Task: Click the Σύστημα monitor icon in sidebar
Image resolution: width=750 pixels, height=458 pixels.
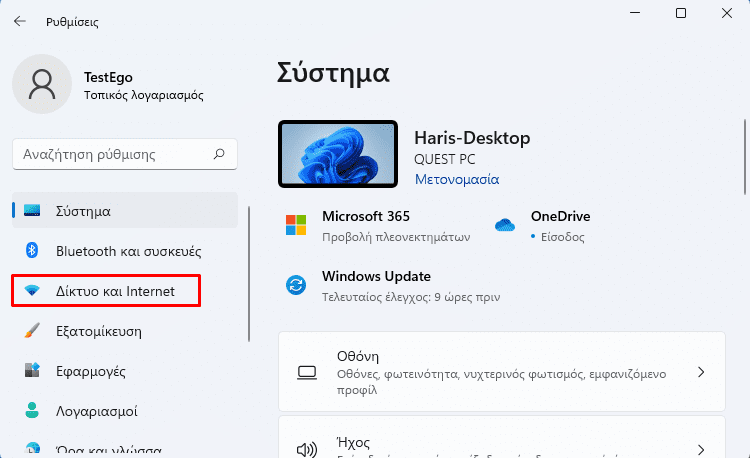Action: (32, 210)
